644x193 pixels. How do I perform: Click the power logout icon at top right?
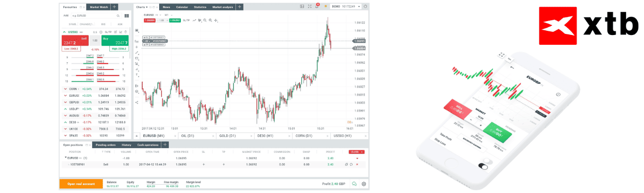[365, 7]
